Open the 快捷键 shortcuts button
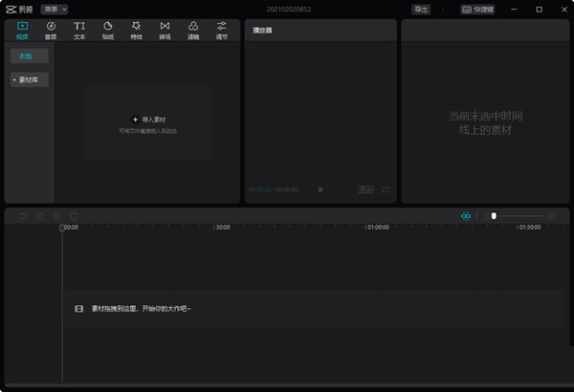574x392 pixels. point(479,9)
